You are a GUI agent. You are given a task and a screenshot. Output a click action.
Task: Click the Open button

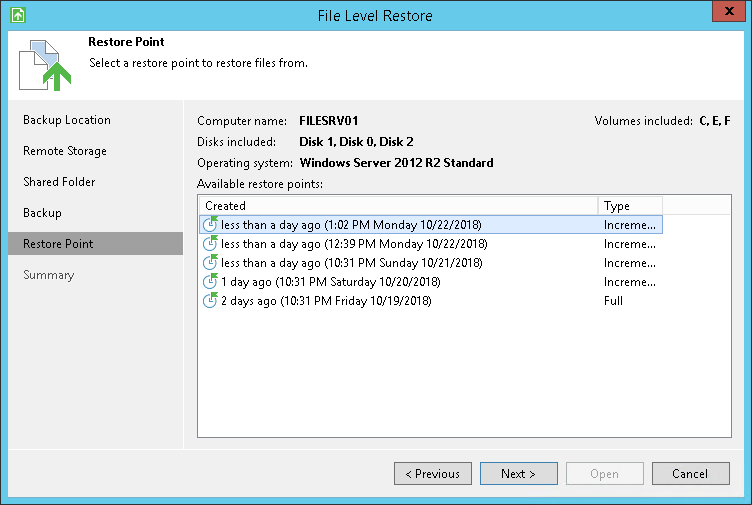click(x=604, y=473)
